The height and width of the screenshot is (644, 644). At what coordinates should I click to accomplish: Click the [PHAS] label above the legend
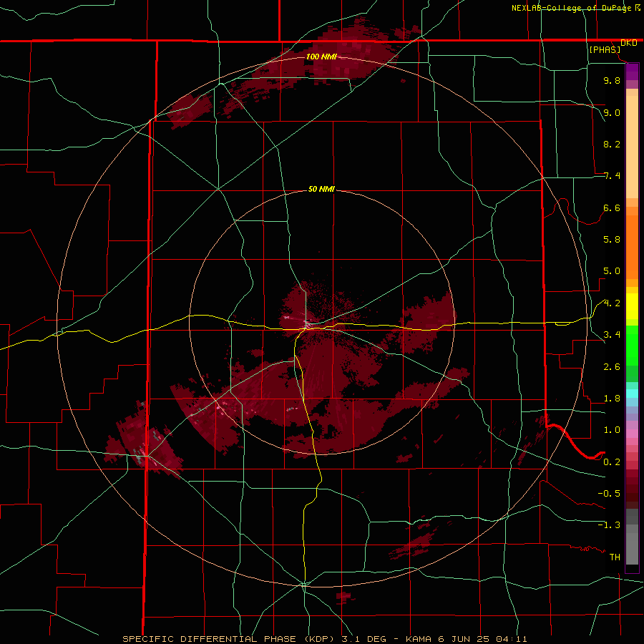(x=605, y=49)
